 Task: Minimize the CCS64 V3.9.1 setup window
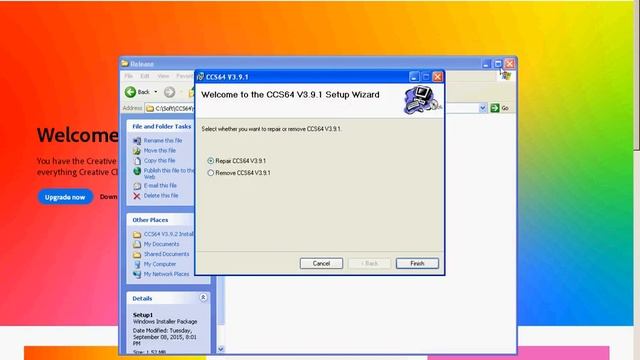[x=414, y=77]
